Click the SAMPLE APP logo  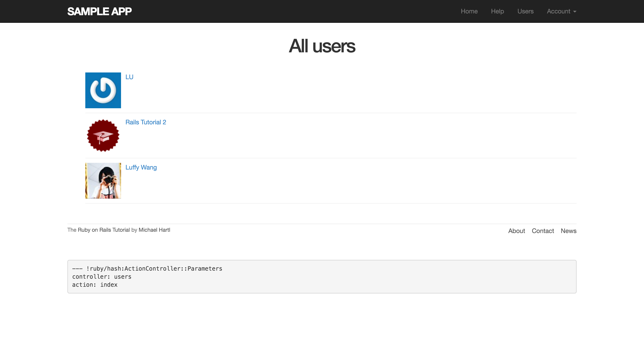pyautogui.click(x=99, y=11)
